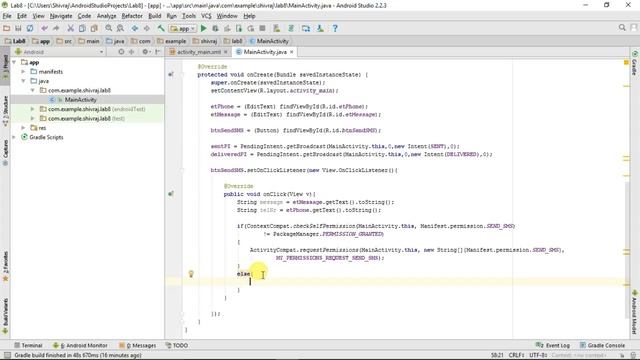Click the Open folder toolbar icon
This screenshot has width=640, height=360.
[x=7, y=28]
